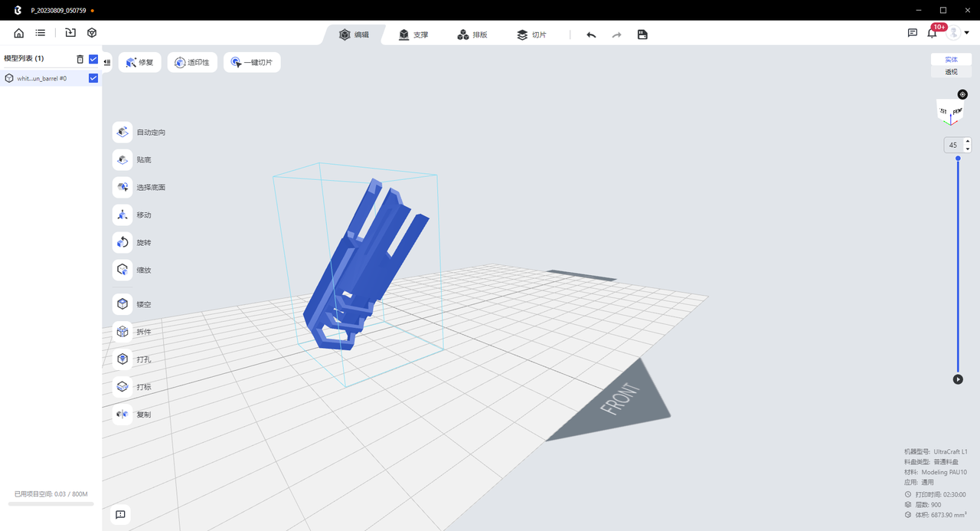Collapse the model list side panel

[107, 63]
